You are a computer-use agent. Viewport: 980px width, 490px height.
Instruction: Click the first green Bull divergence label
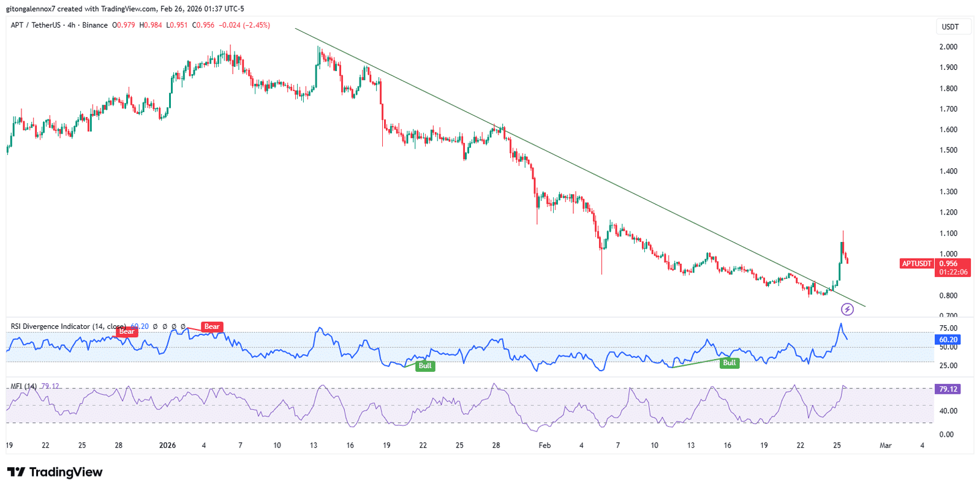click(x=425, y=366)
